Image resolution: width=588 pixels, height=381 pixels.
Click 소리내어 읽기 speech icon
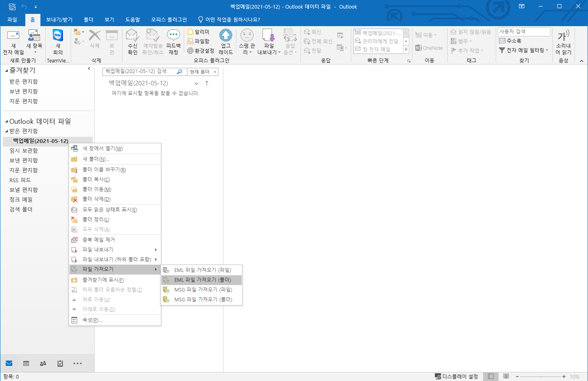563,42
